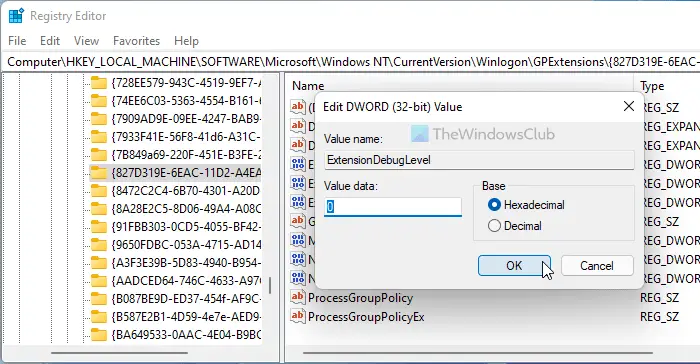Select folder icon of {91FBB303-0CD5-4055 key
Screen dimensions: 700x364
point(99,226)
